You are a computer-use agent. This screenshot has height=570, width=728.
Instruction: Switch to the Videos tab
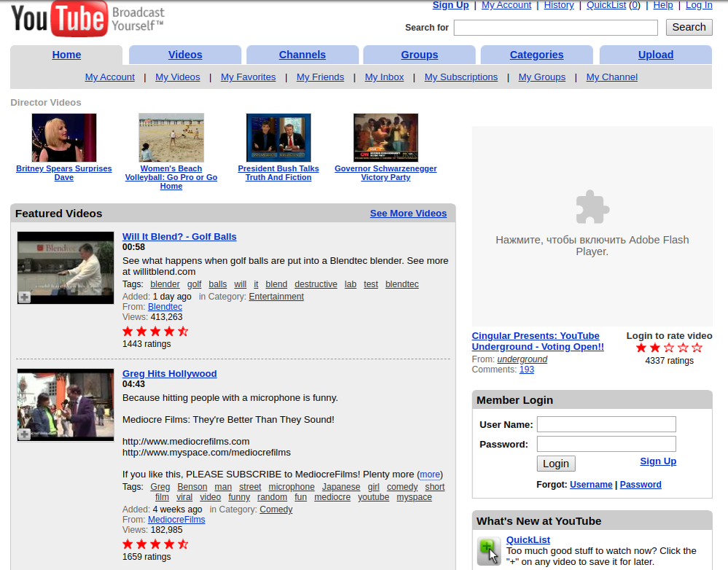tap(185, 55)
